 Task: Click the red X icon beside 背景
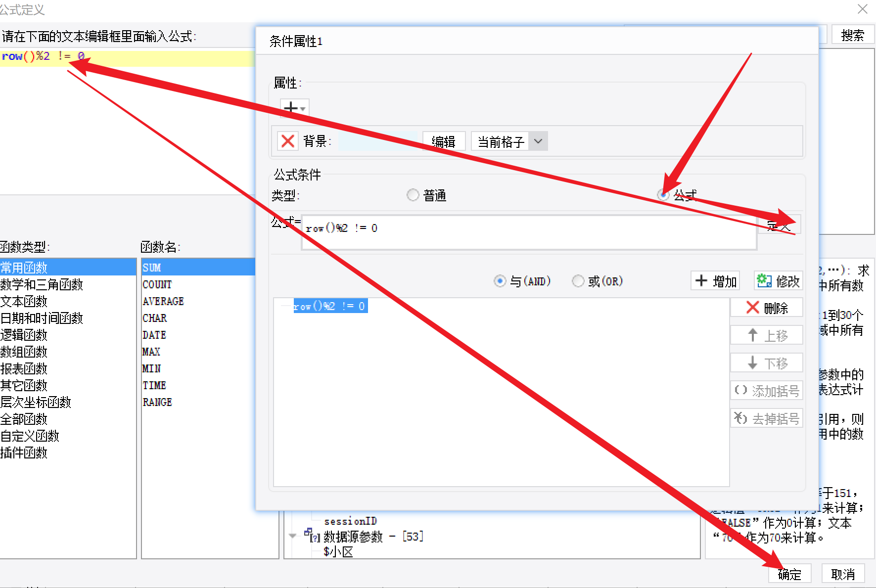point(288,141)
